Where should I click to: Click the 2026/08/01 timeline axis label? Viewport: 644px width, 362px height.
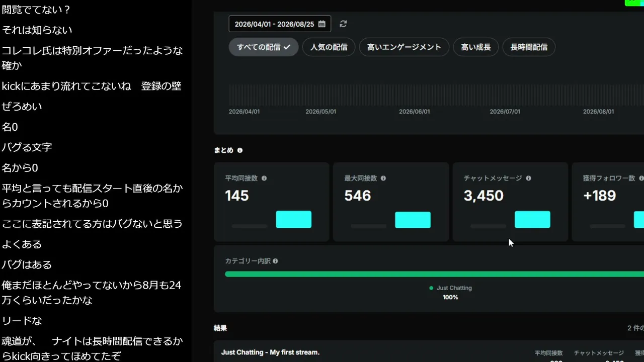tap(599, 112)
